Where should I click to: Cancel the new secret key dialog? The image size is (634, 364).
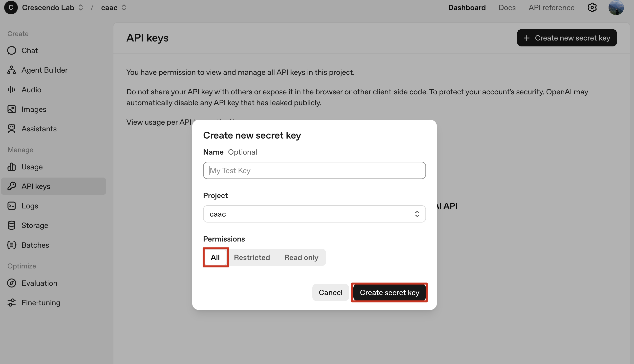point(330,292)
